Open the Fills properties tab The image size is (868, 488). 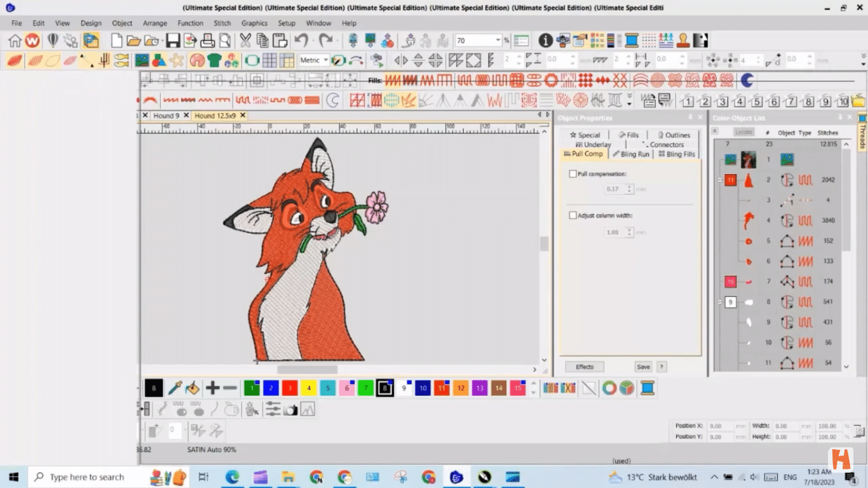pyautogui.click(x=628, y=135)
